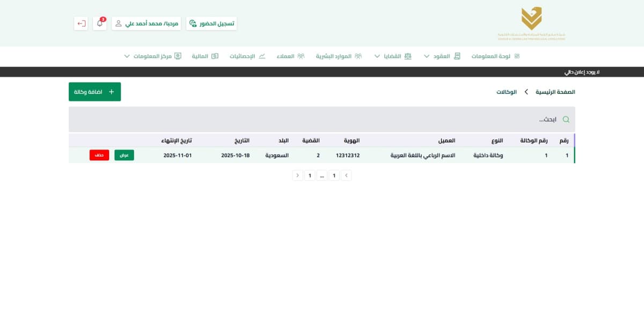Click the الإحصائيات chart icon
The width and height of the screenshot is (644, 317).
click(262, 56)
